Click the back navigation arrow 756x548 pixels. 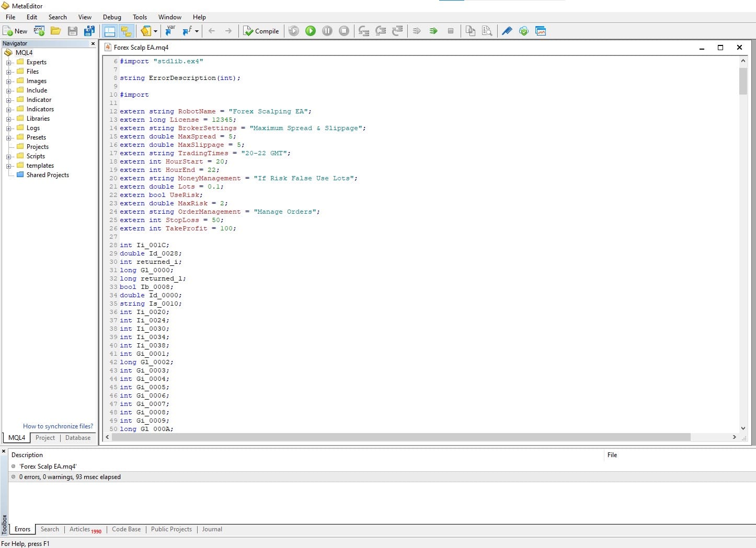(212, 31)
